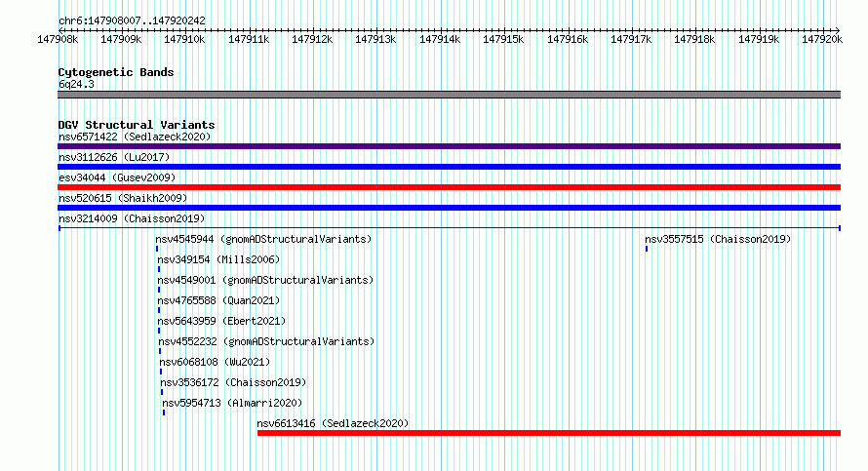This screenshot has width=868, height=471.
Task: Open the nsv4765588 (Quan2021) label
Action: click(x=218, y=300)
